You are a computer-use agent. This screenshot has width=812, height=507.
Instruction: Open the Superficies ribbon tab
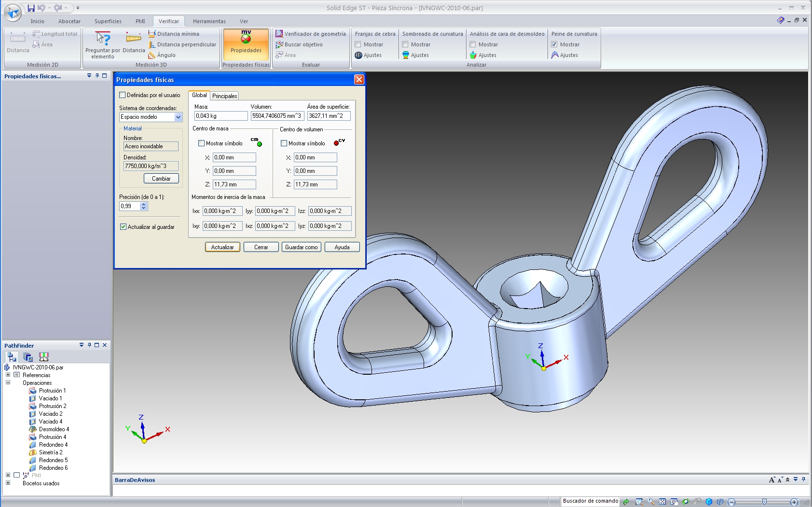pyautogui.click(x=108, y=21)
